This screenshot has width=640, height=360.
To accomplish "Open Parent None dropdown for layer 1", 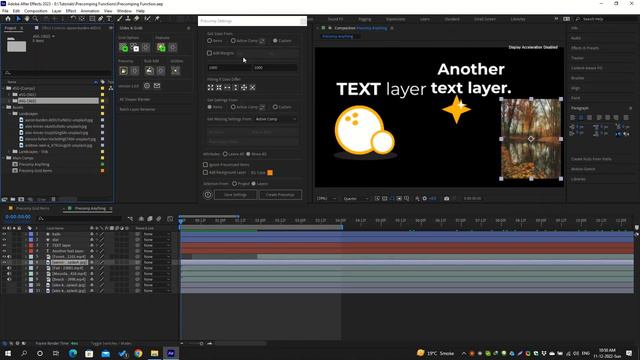I will [x=156, y=234].
